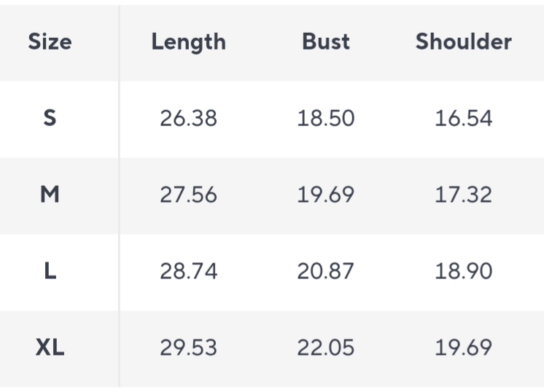This screenshot has height=392, width=544.
Task: Select the L size row label
Action: [x=49, y=271]
